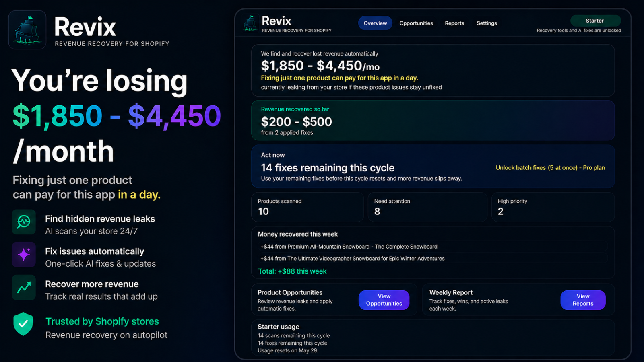Click the Starter usage heading
This screenshot has height=362, width=644.
(279, 327)
